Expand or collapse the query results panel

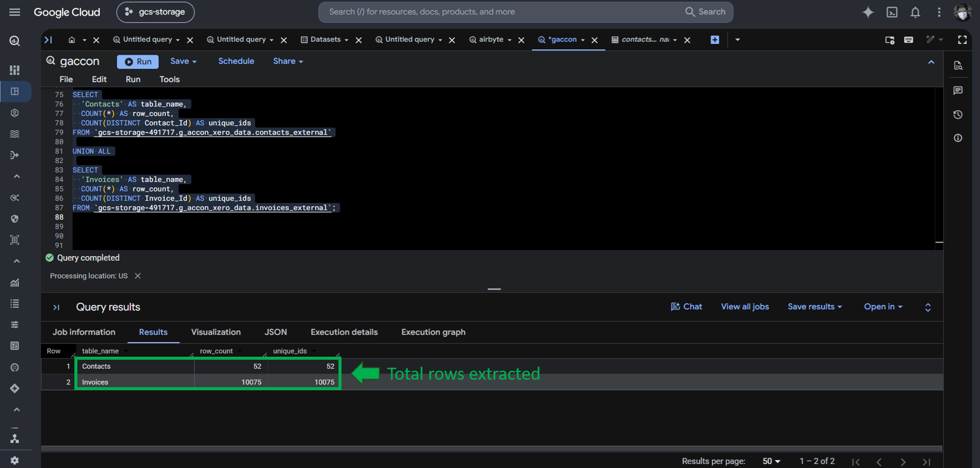click(928, 307)
